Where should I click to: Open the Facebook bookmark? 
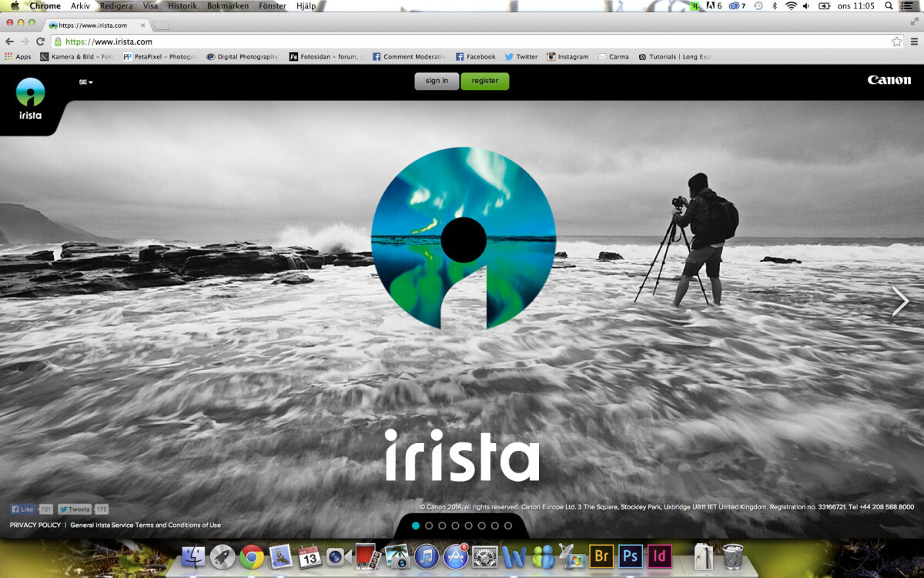[476, 57]
